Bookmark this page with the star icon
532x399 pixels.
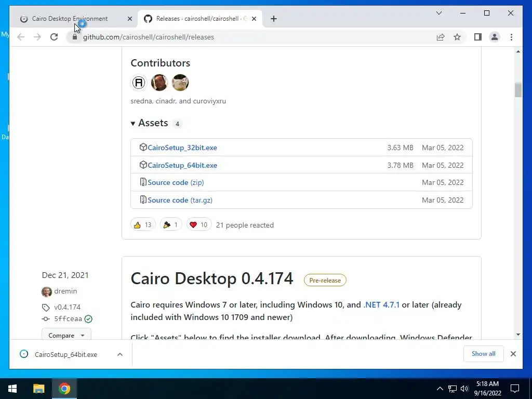coord(457,37)
